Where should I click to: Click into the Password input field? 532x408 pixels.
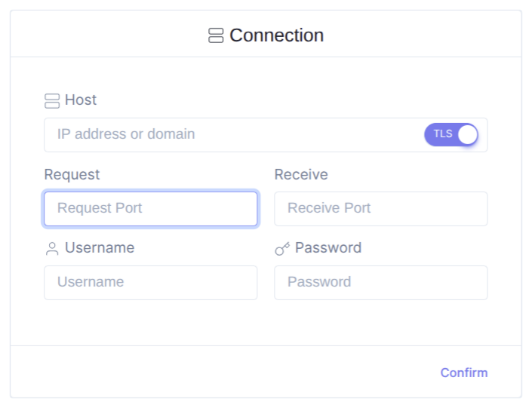(x=380, y=282)
